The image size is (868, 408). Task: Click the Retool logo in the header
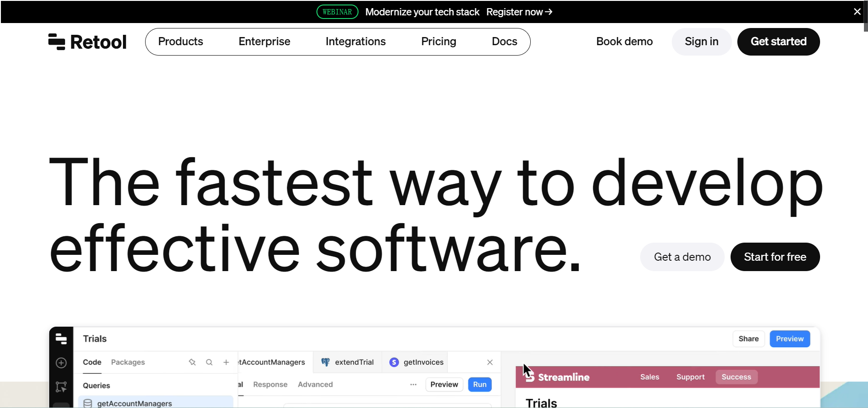click(87, 42)
